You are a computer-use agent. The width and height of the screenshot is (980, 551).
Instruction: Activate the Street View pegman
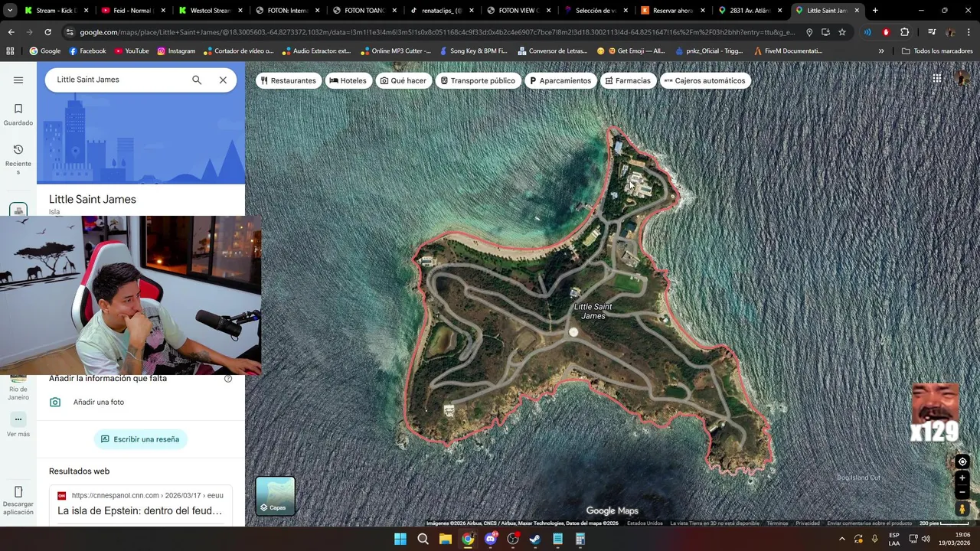click(962, 509)
